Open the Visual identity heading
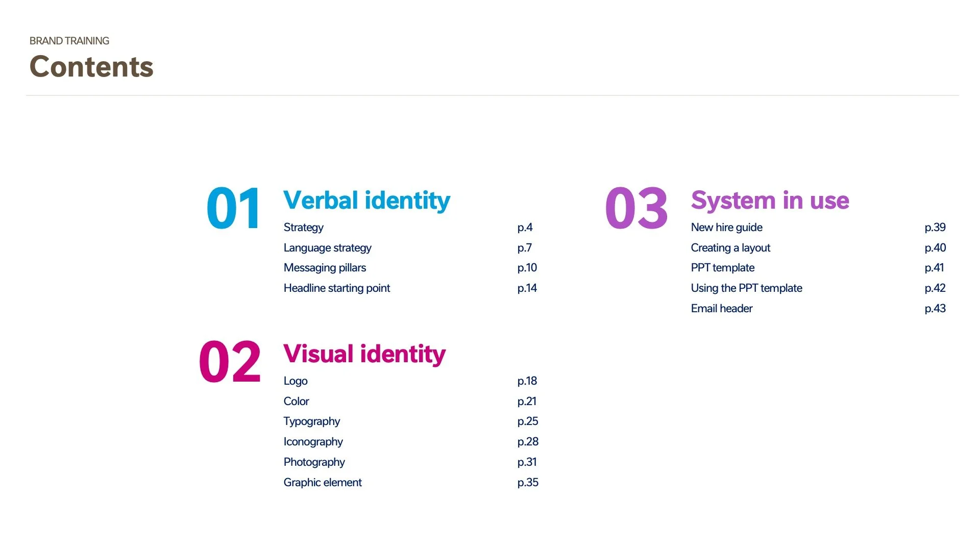The height and width of the screenshot is (551, 980). (364, 354)
